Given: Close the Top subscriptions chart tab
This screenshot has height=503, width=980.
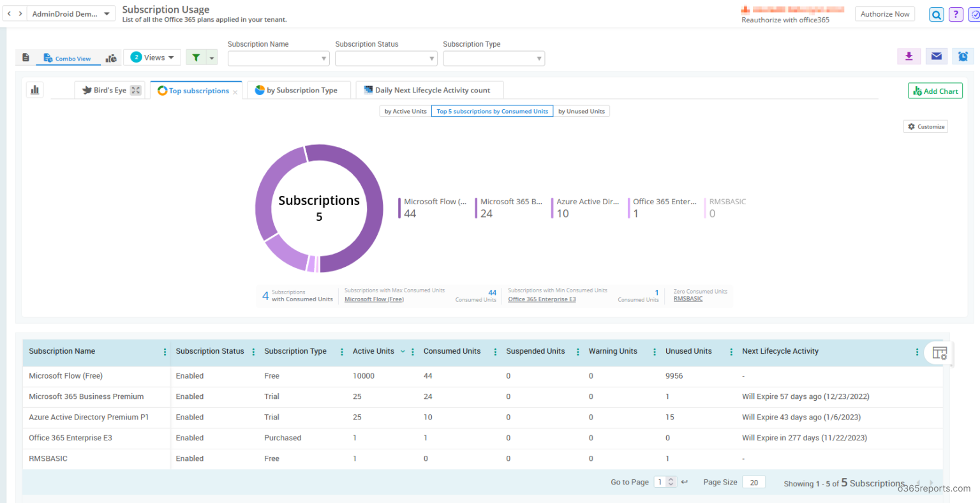Looking at the screenshot, I should click(235, 93).
